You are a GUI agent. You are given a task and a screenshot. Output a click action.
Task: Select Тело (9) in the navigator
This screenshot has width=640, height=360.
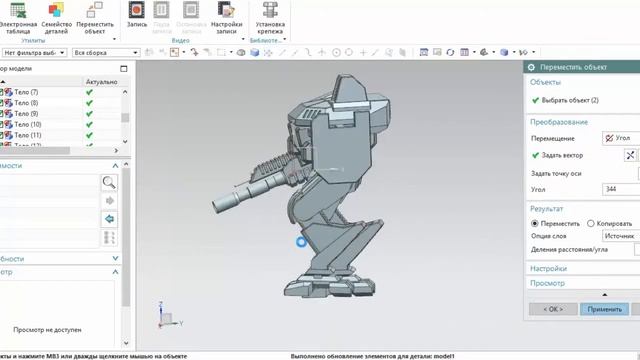[26, 113]
